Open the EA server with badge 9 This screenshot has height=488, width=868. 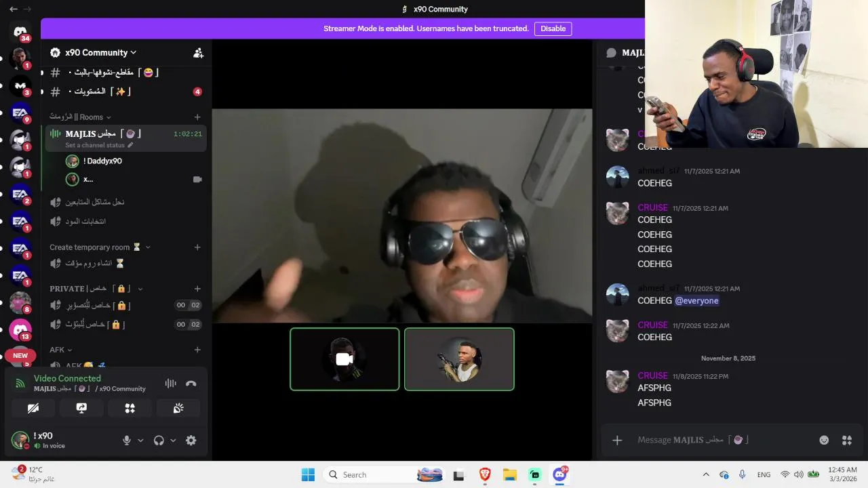20,113
